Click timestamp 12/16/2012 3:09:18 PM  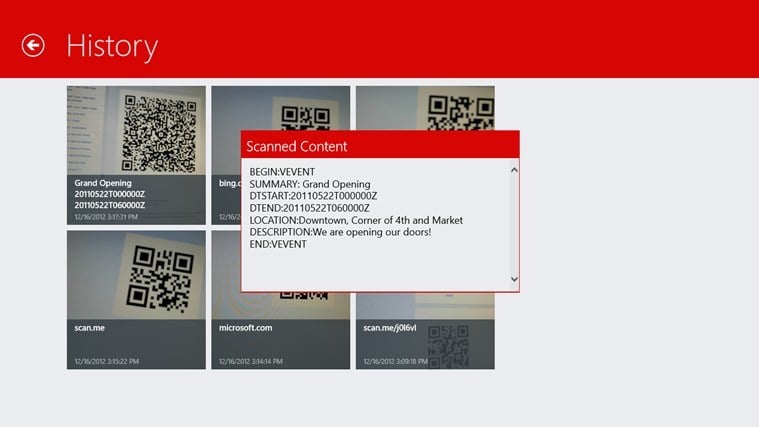tap(395, 361)
